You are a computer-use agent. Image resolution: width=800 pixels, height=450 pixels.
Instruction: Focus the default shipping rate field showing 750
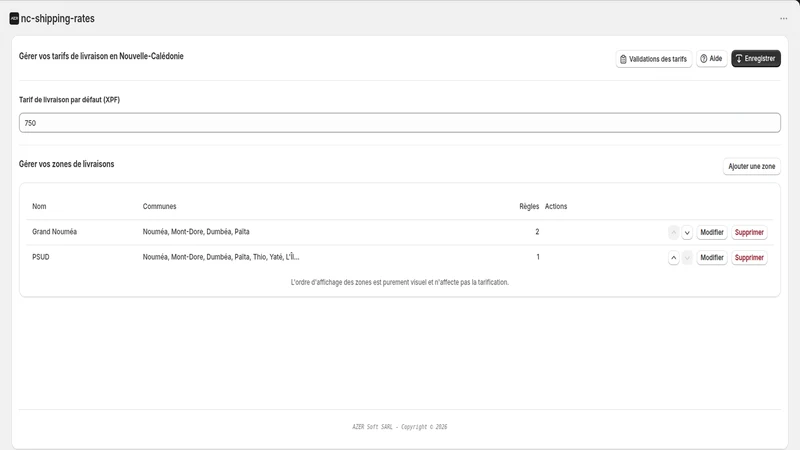click(x=399, y=123)
